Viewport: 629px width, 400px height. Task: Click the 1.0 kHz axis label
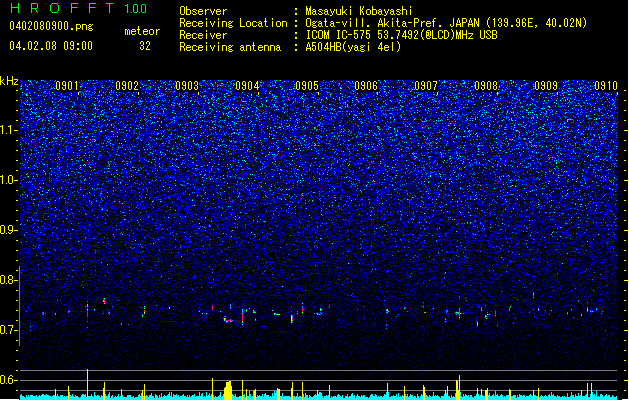coord(9,180)
